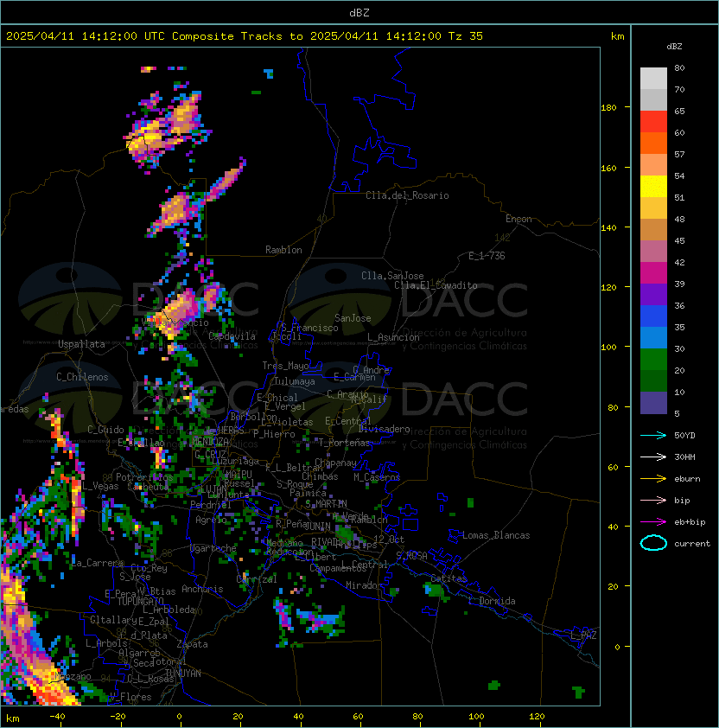Click the 30 dBZ green legend swatch
Screen dimensions: 719x728
[x=653, y=359]
